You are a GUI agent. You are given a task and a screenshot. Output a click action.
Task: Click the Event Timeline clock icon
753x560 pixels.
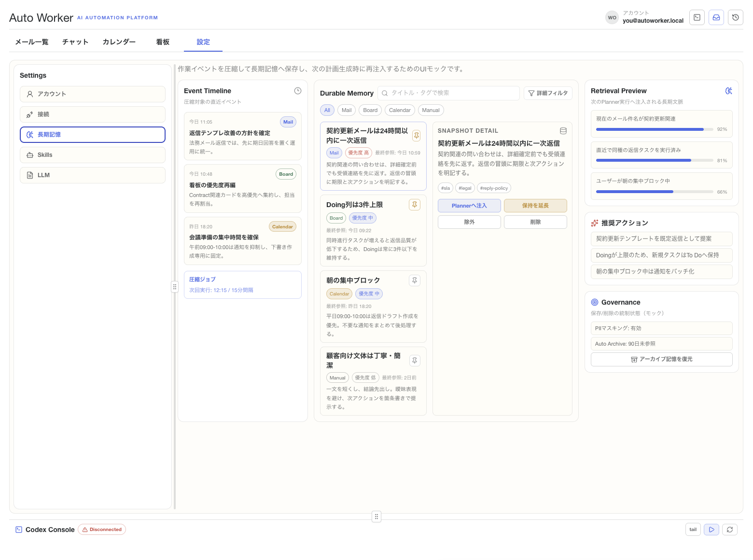[298, 91]
